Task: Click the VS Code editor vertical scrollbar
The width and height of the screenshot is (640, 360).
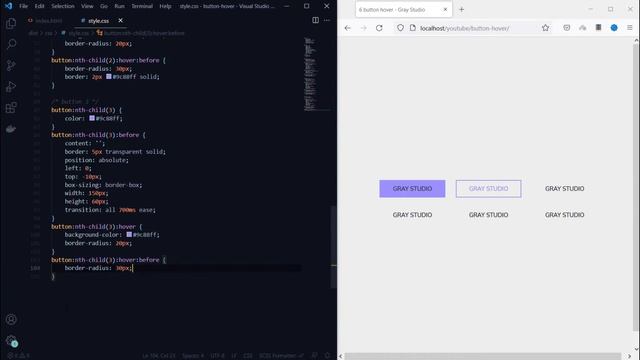Action: (333, 247)
